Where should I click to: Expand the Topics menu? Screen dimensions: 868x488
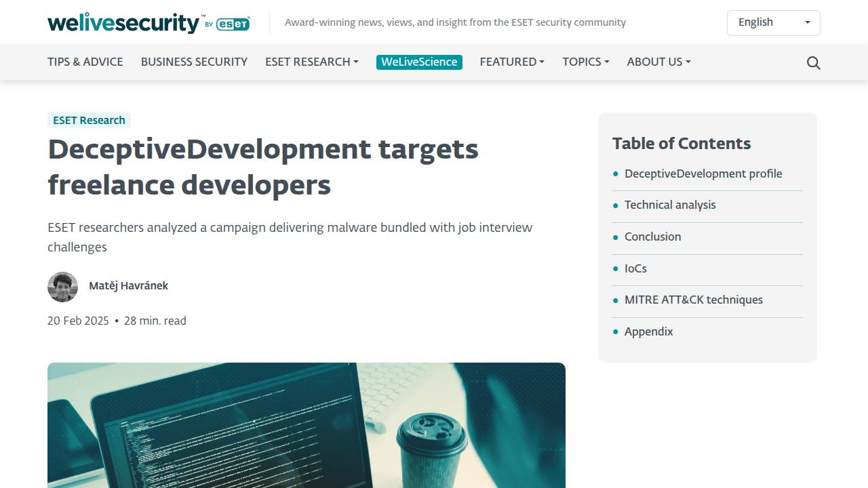click(586, 62)
